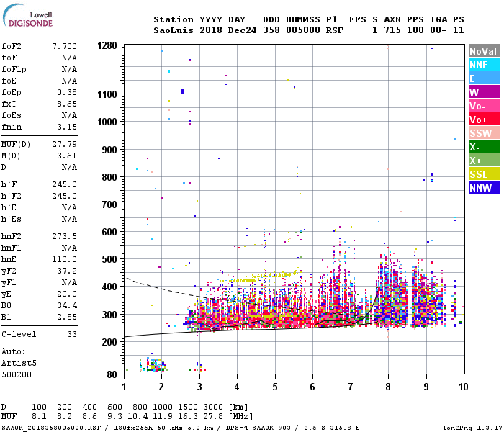This screenshot has width=504, height=432.
Task: Click the C-level value 33
Action: [x=72, y=334]
